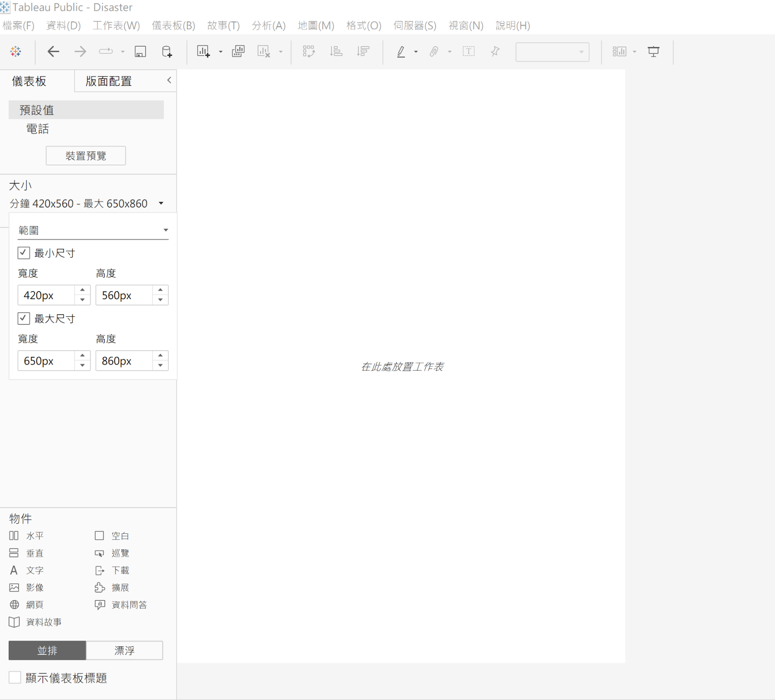
Task: Select the 巡覽 navigation object
Action: click(x=112, y=553)
